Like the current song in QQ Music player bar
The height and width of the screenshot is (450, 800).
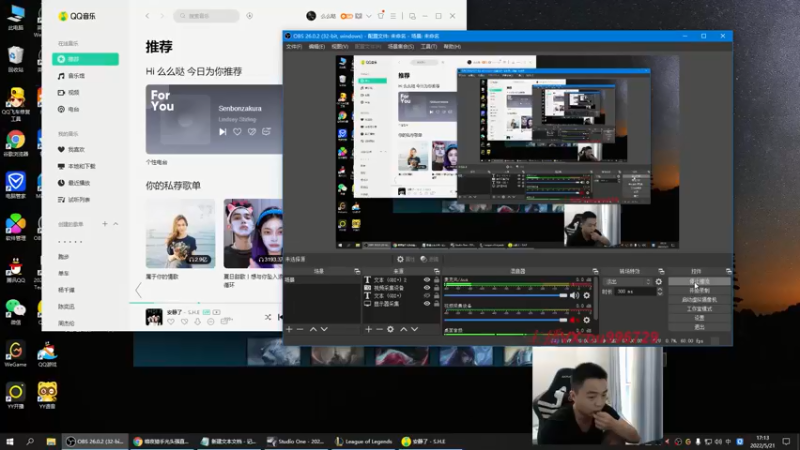pos(171,321)
